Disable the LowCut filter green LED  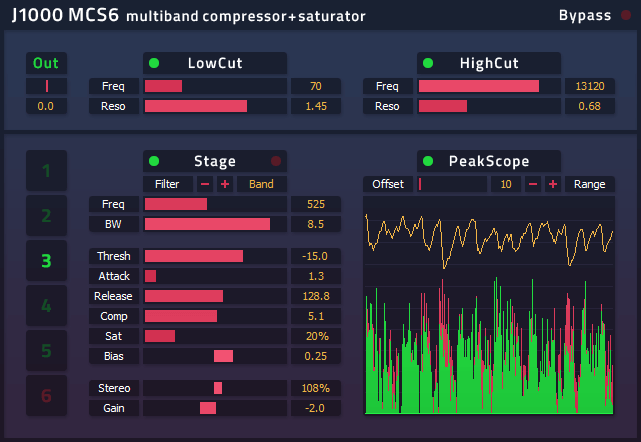pos(154,63)
